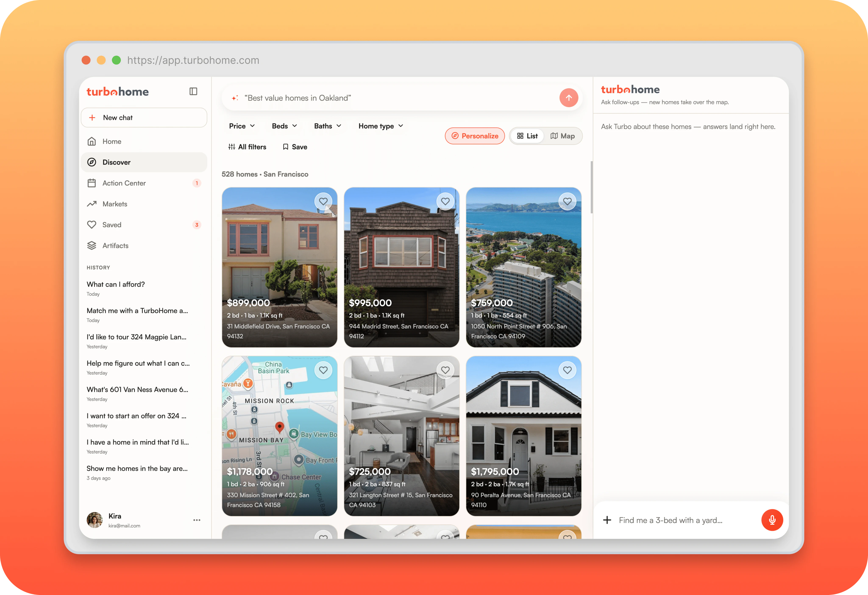Click the plus attachment icon in chat input

607,520
